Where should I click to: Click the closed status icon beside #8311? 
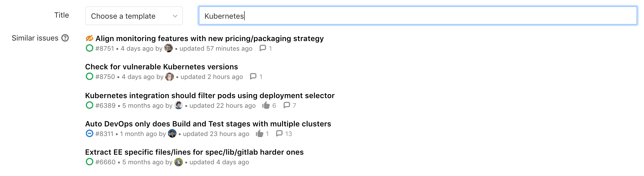click(x=89, y=134)
